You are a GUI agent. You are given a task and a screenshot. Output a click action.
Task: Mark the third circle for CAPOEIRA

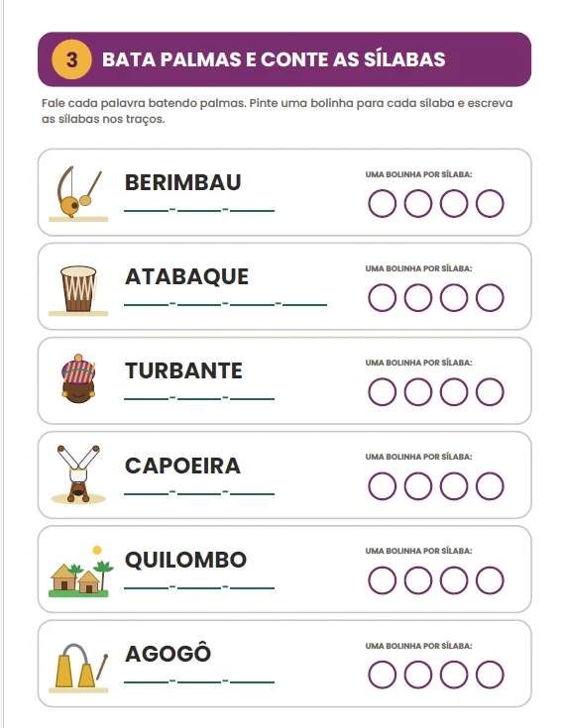tap(454, 486)
